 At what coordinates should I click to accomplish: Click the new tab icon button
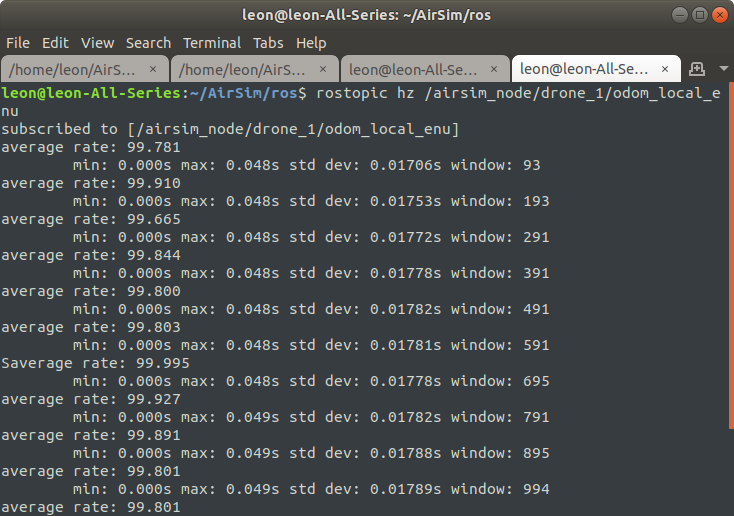[698, 69]
